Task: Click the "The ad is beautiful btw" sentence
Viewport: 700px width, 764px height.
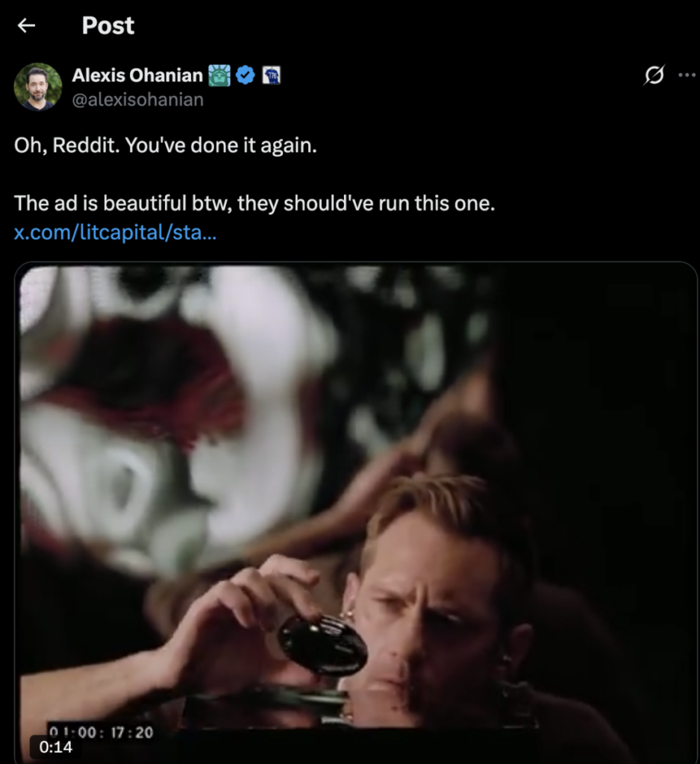Action: (x=254, y=204)
